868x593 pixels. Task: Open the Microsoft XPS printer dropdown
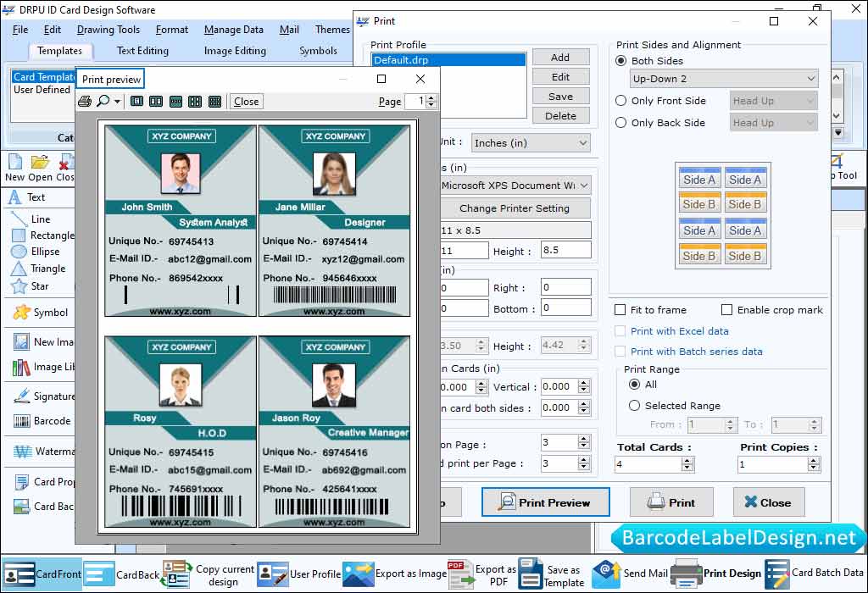[515, 186]
